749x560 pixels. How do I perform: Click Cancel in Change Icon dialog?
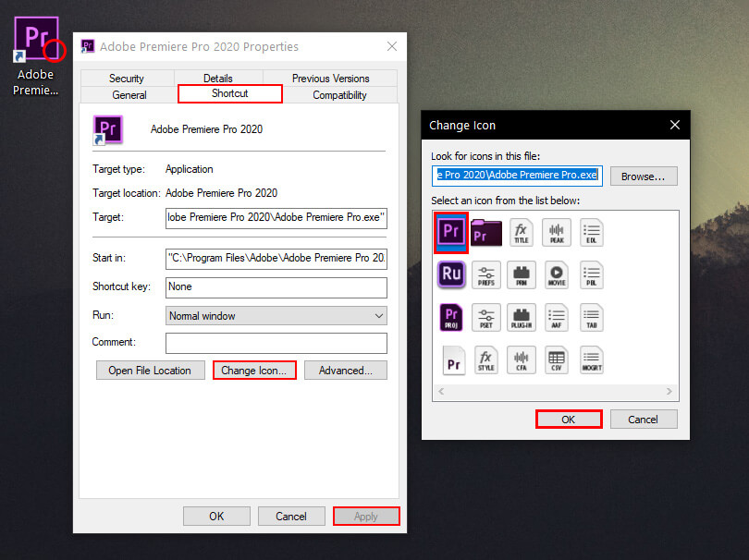(644, 420)
